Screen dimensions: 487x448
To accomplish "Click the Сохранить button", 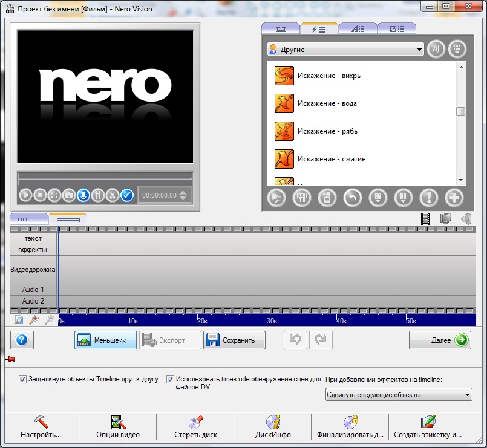I will click(234, 340).
